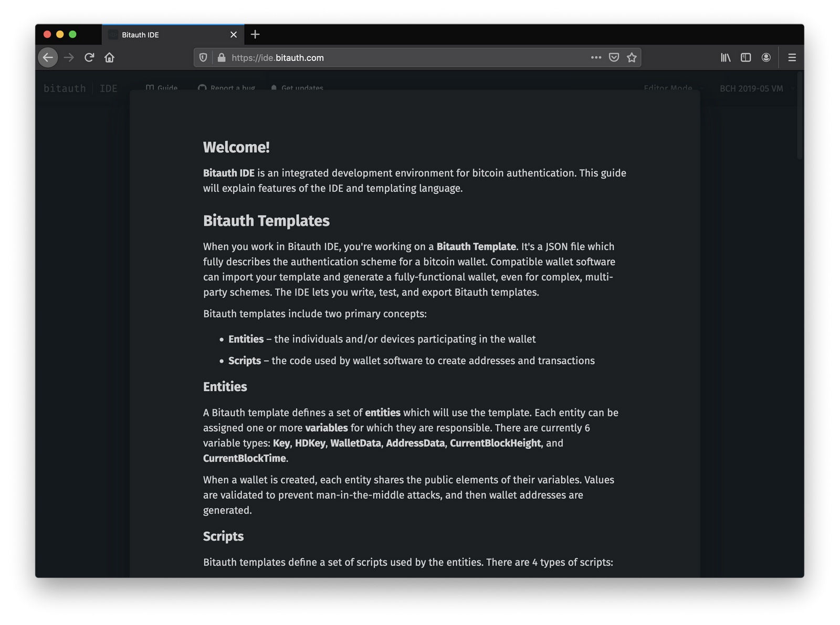Open the Firefox hamburger menu
The image size is (840, 625).
click(x=792, y=58)
